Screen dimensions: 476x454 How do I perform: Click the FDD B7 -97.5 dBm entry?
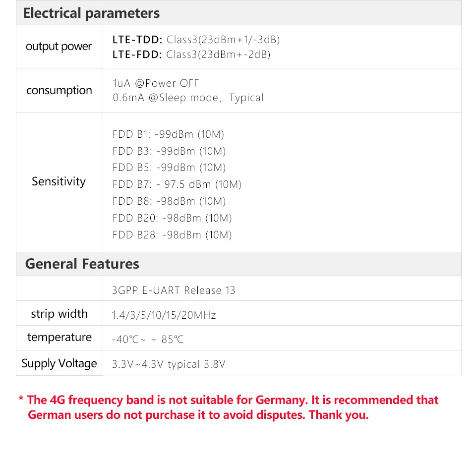click(x=177, y=184)
